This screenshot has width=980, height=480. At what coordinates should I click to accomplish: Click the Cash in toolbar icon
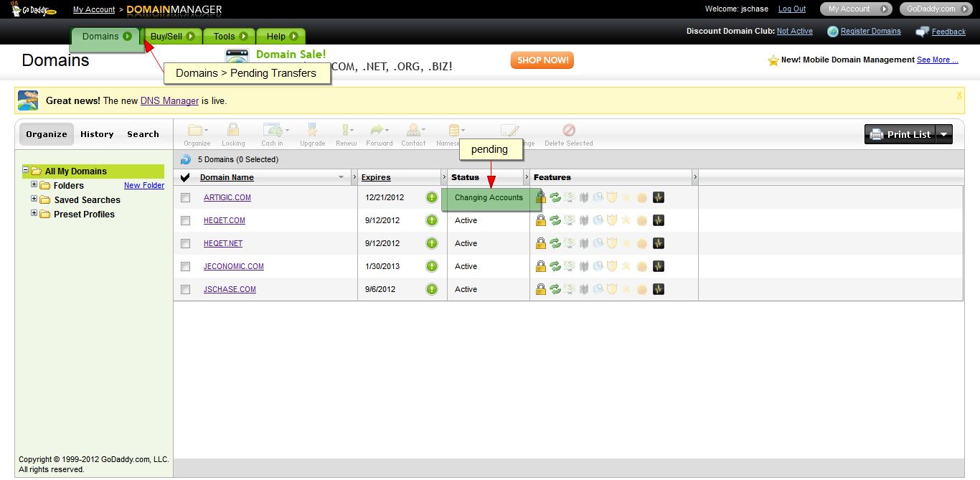[x=273, y=131]
